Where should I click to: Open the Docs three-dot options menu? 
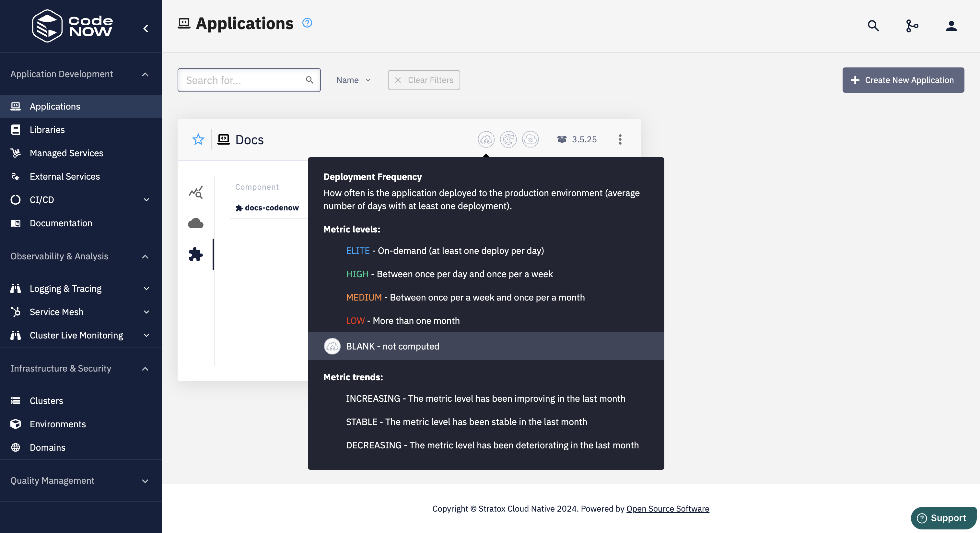click(x=620, y=139)
